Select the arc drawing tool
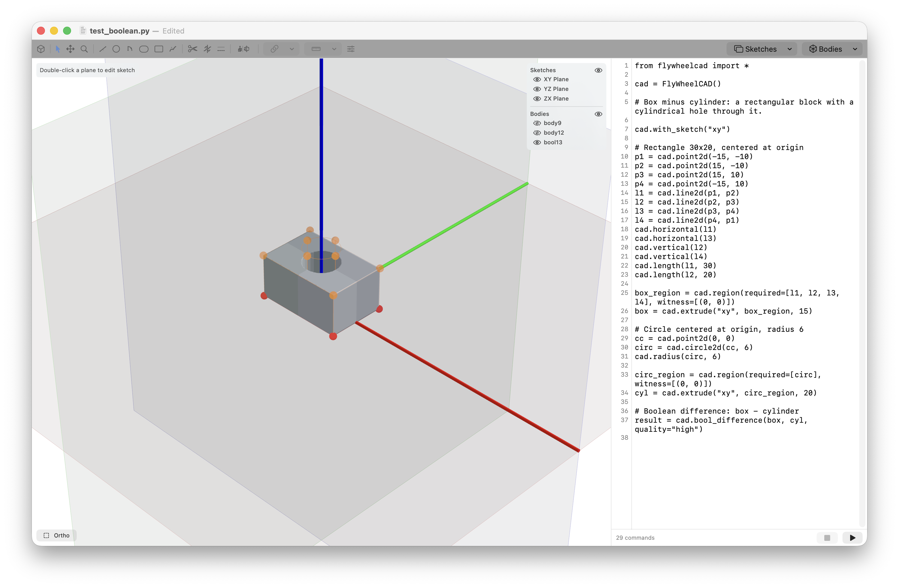This screenshot has height=588, width=899. [130, 49]
